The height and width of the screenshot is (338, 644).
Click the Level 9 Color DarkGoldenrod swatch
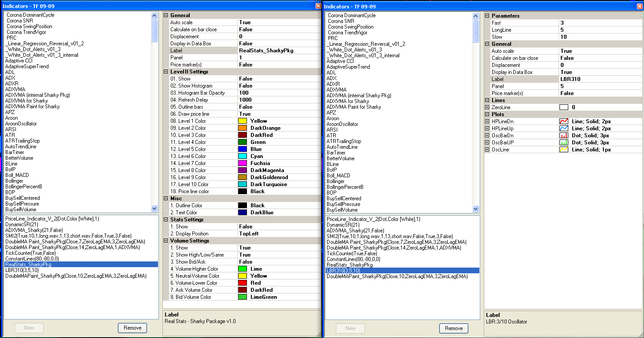coord(243,177)
